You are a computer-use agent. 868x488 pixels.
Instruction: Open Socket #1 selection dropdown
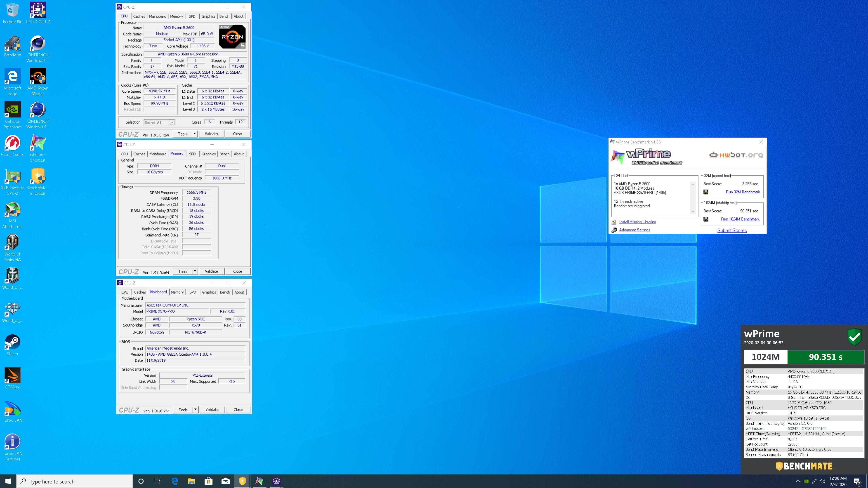coord(159,122)
